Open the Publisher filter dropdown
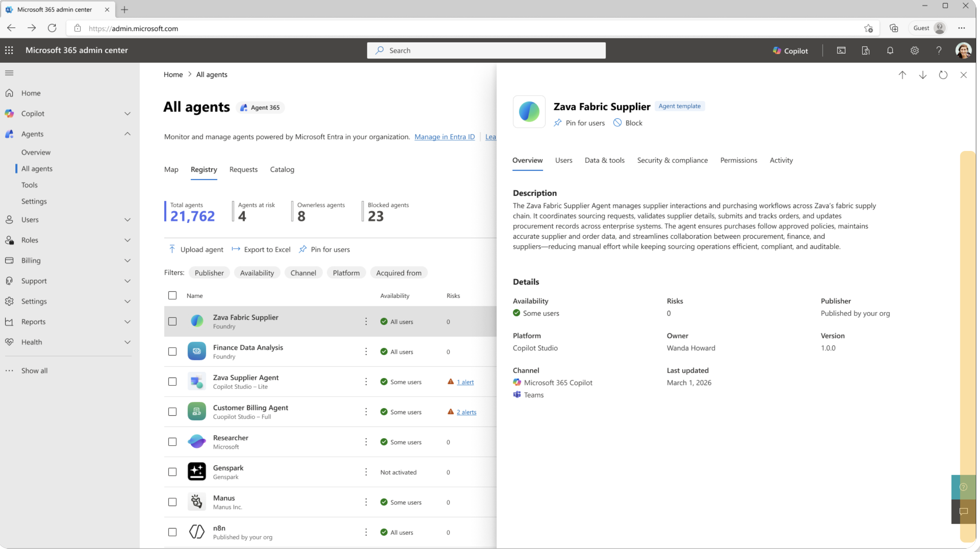 209,273
